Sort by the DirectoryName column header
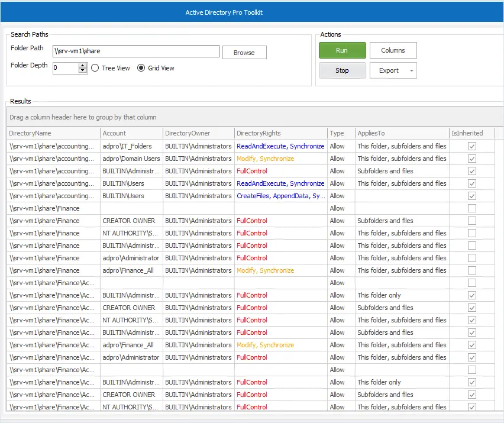 pos(53,133)
